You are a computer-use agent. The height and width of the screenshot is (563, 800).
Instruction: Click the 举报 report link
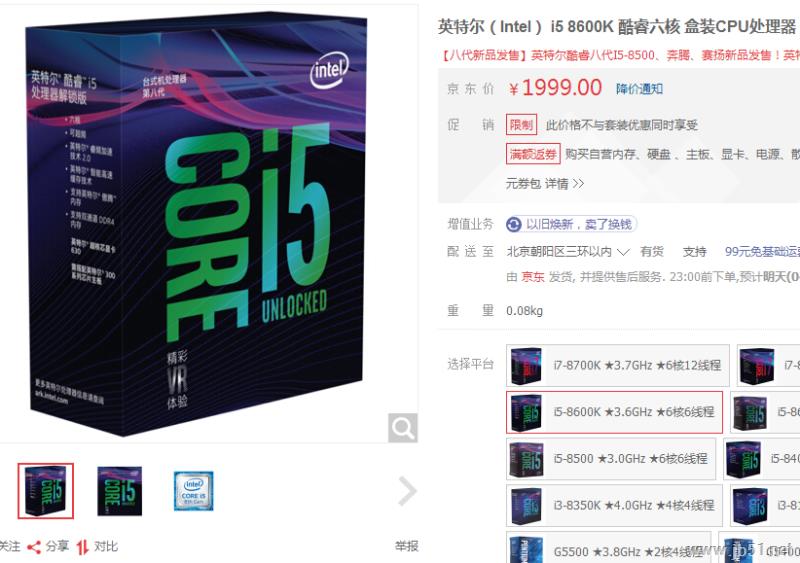pos(406,546)
